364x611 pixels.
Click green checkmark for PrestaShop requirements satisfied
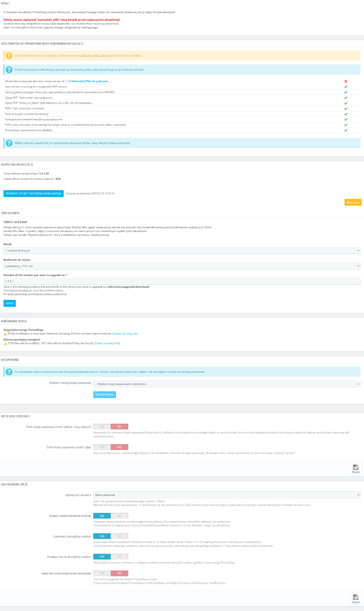pos(346,130)
